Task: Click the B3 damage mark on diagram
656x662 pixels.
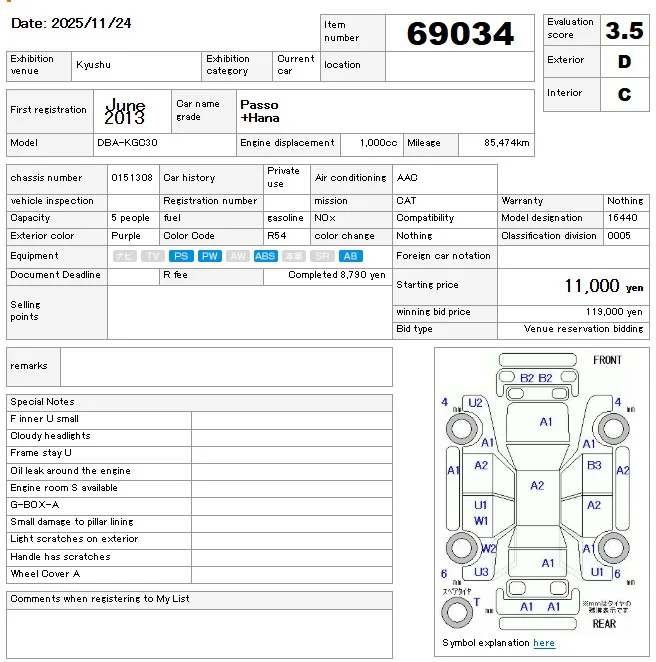Action: pyautogui.click(x=594, y=465)
